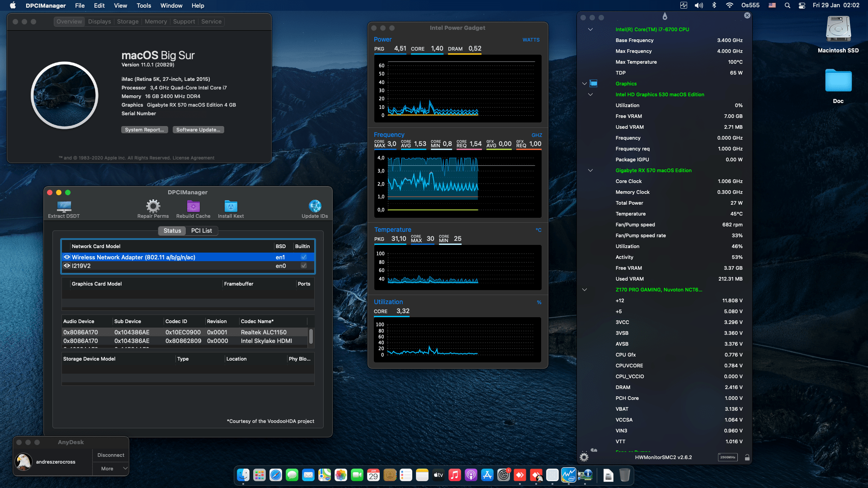Open the Apple menu
Viewport: 868px width, 488px height.
[x=13, y=5]
